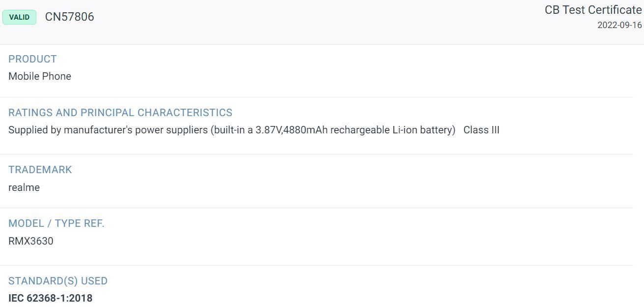Click the 3.87V,4880mAh battery specification
644x308 pixels.
[x=291, y=130]
